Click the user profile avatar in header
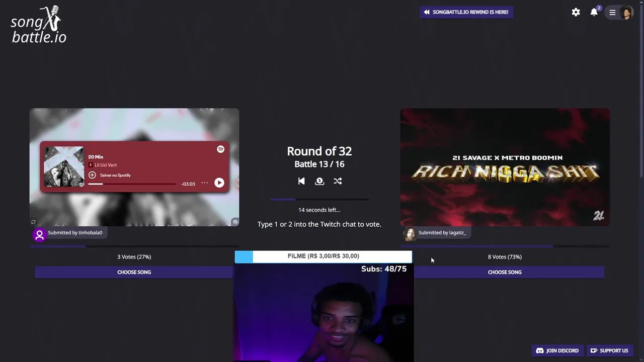 point(626,13)
